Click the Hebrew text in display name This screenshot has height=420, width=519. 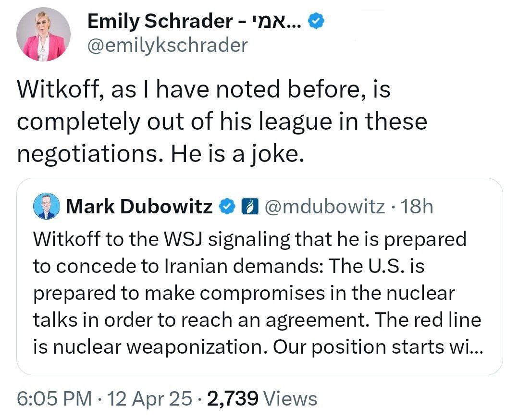coord(277,21)
